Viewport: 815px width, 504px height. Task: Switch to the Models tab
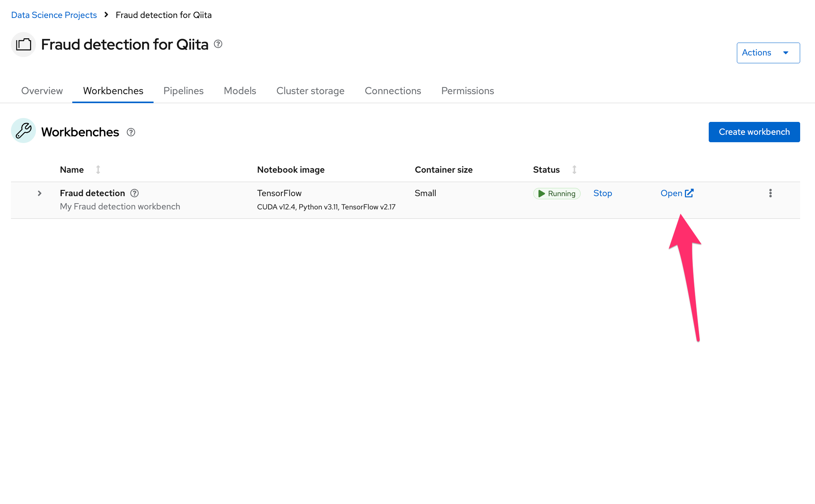point(240,91)
